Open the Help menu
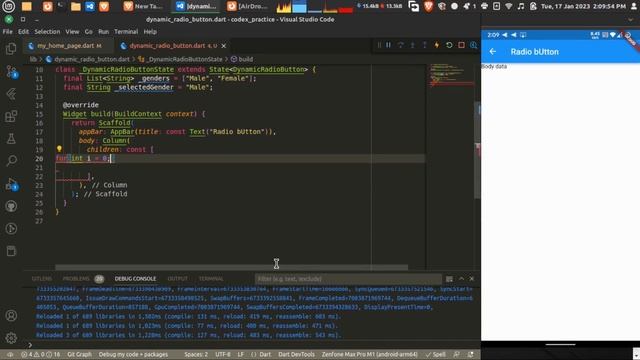Screen dimensions: 640x360 pos(150,31)
